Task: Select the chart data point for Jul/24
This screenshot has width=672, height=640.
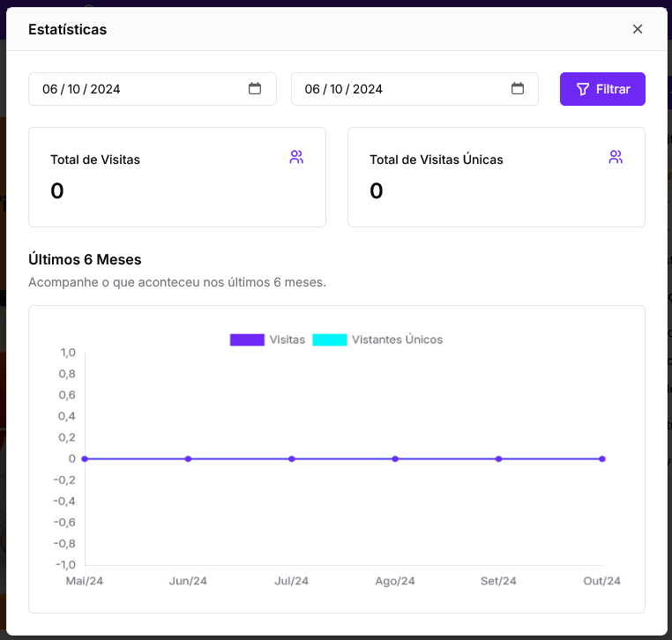Action: [292, 458]
